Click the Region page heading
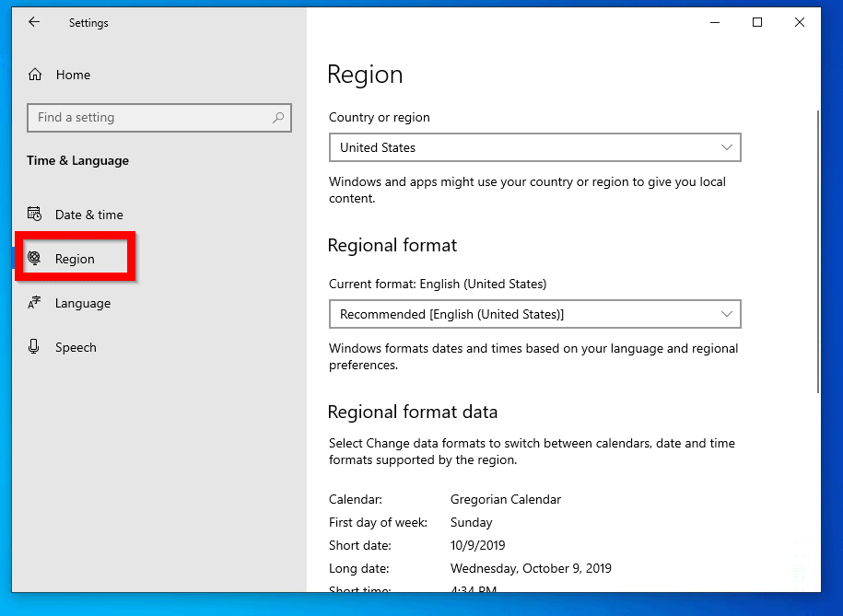843x616 pixels. [x=365, y=75]
